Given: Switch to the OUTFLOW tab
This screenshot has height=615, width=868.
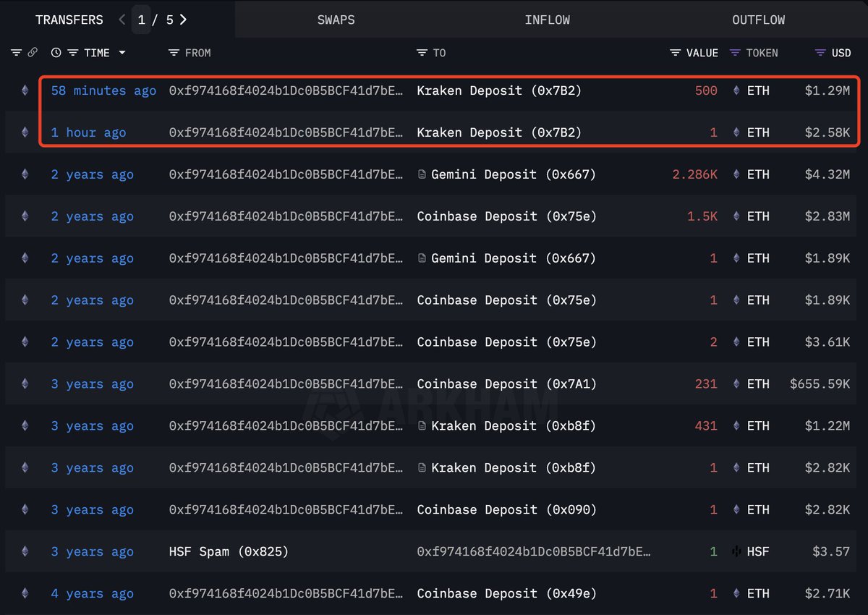Looking at the screenshot, I should 759,20.
